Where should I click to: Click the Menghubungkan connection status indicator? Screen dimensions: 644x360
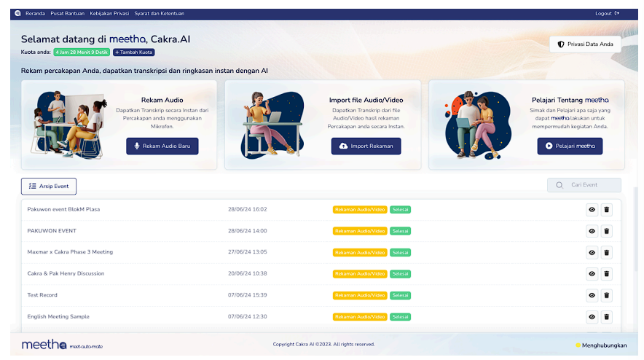601,345
